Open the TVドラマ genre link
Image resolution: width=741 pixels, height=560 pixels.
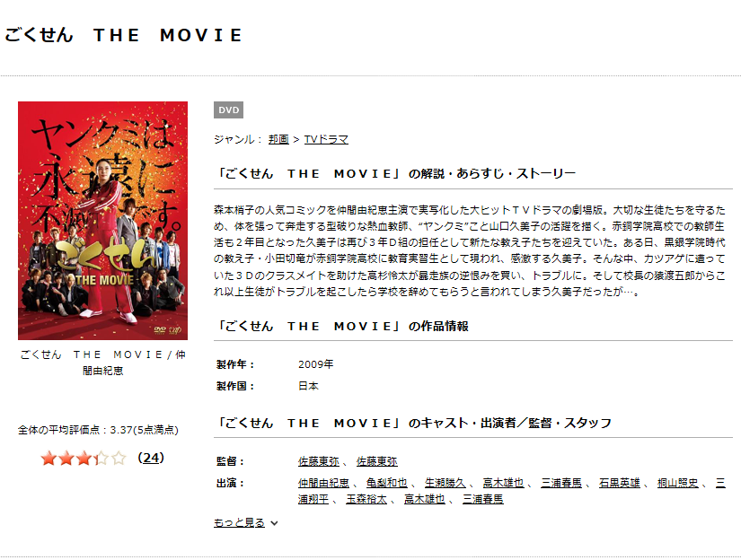(x=326, y=139)
